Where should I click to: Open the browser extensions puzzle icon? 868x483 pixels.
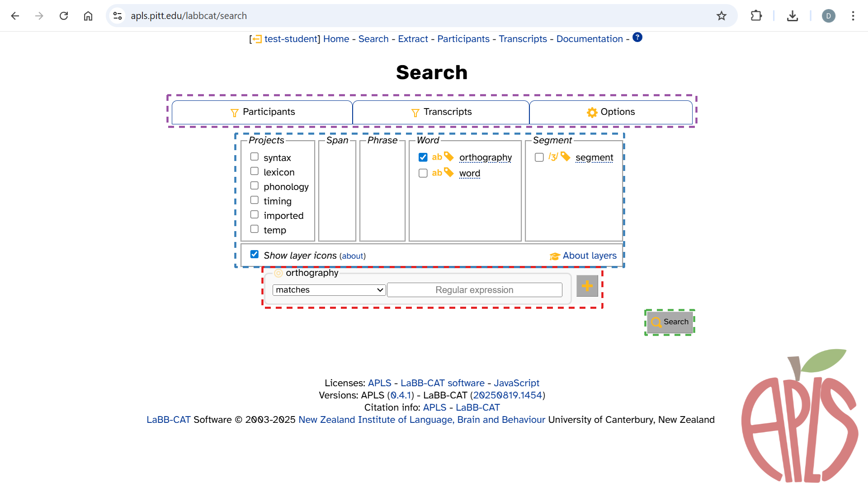pos(756,16)
